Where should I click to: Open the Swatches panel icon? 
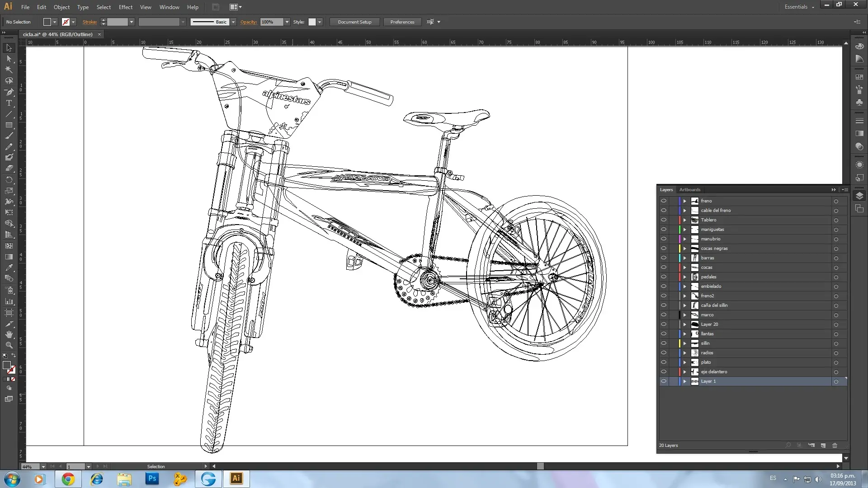[x=859, y=77]
